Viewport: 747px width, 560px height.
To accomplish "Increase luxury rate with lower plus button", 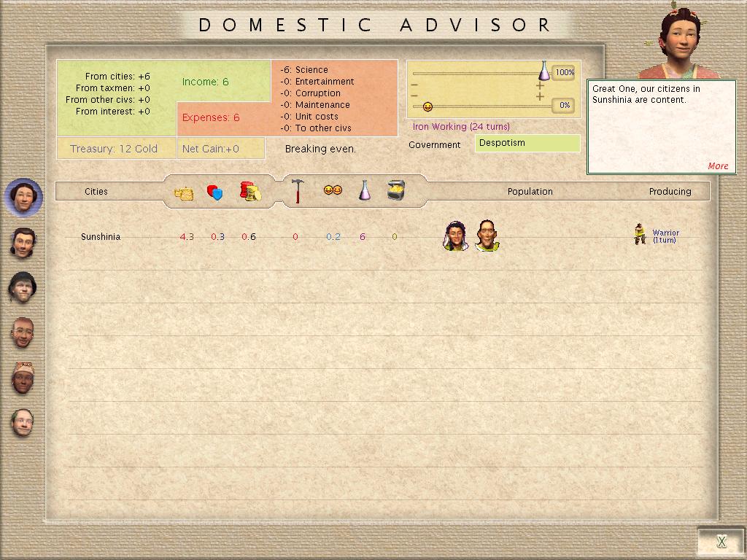I will [539, 97].
